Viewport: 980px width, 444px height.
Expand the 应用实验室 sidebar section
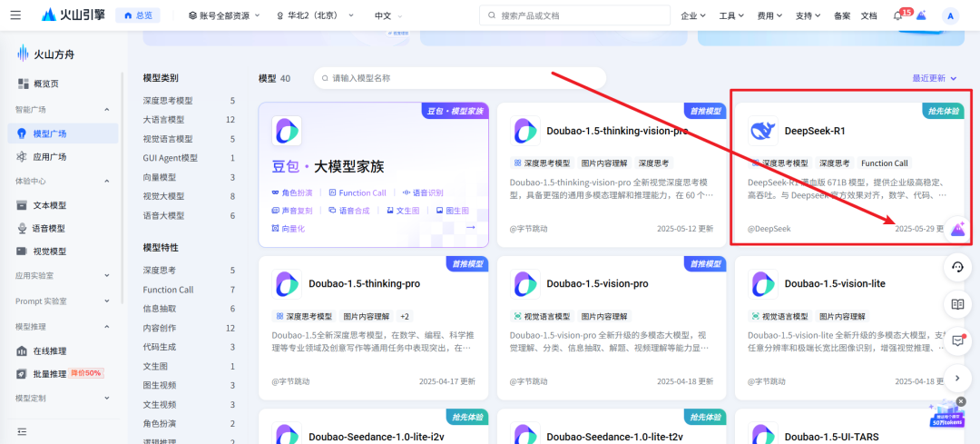(106, 275)
